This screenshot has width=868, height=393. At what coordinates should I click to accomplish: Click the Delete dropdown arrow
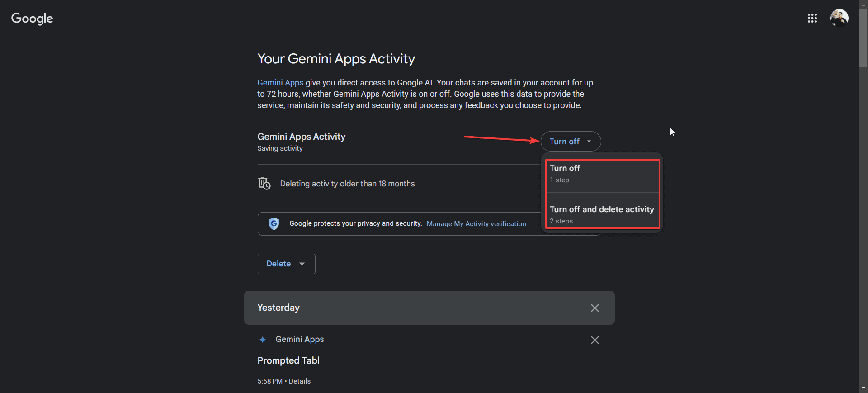click(x=302, y=264)
